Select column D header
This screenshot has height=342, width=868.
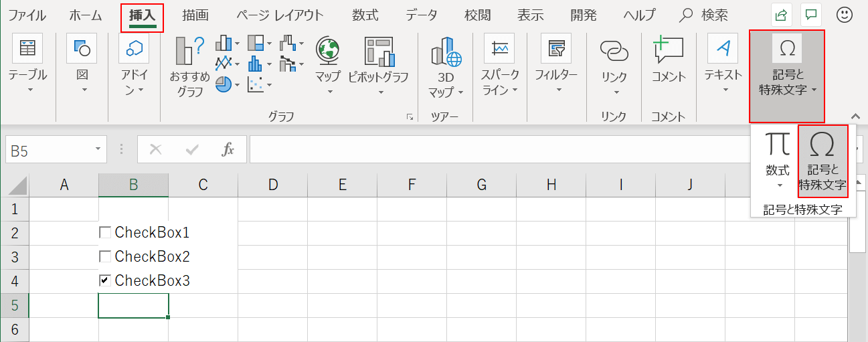coord(272,185)
